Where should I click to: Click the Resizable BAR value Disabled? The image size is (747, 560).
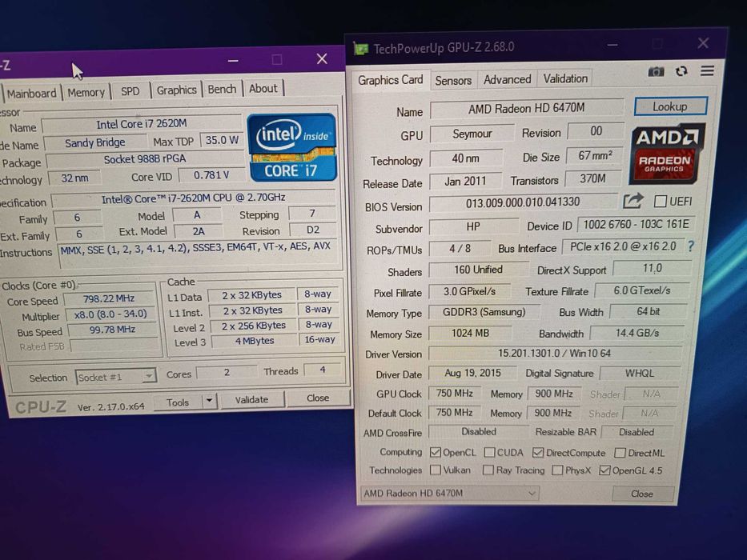pos(637,432)
